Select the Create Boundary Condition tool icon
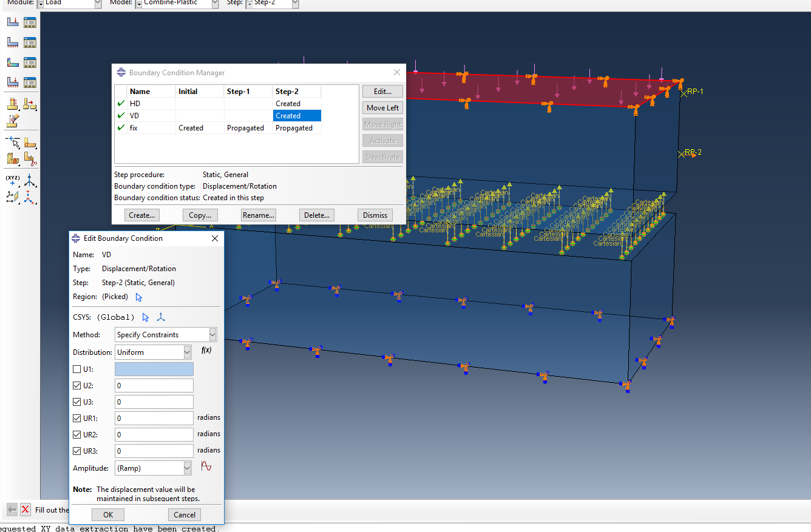Screen dimensions: 811x532 [x=12, y=42]
